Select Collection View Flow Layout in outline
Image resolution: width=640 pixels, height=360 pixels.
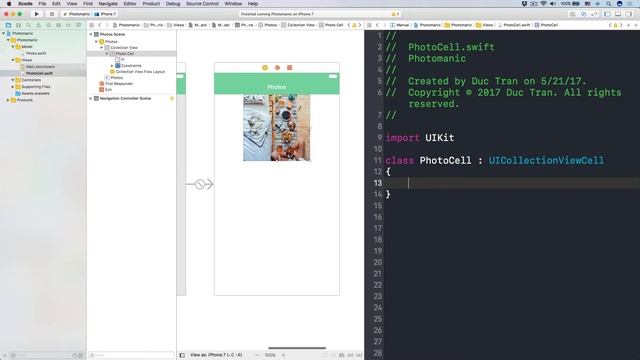coord(138,72)
